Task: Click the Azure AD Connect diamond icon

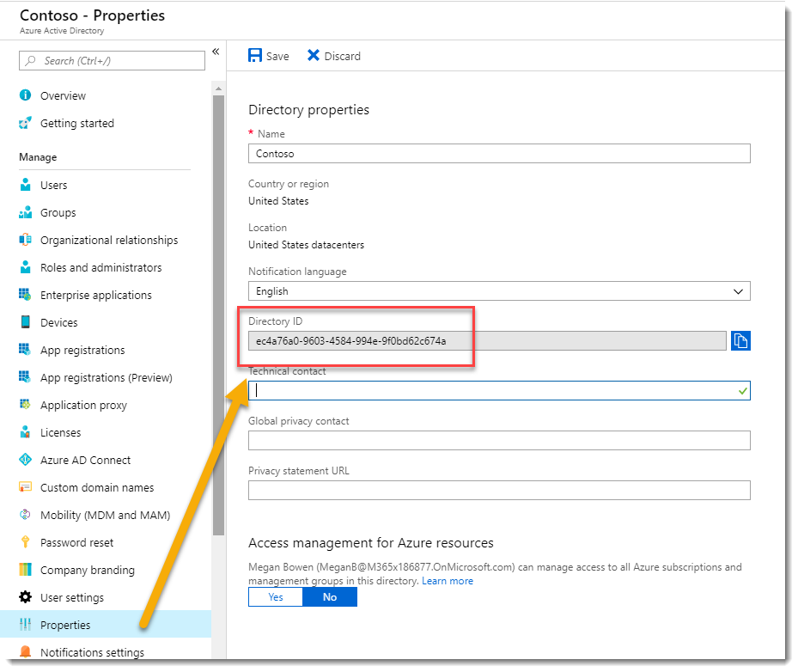Action: coord(25,460)
